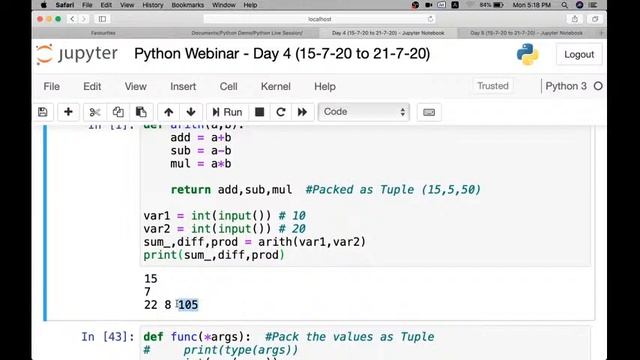Go forward in Safari
Viewport: 640px width, 360px height.
click(x=84, y=19)
